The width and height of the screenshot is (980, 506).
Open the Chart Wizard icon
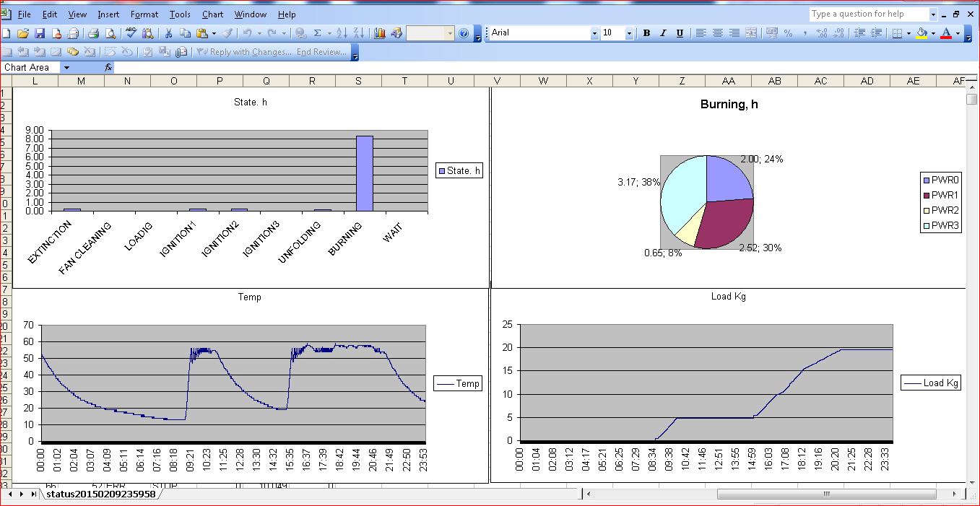click(379, 33)
